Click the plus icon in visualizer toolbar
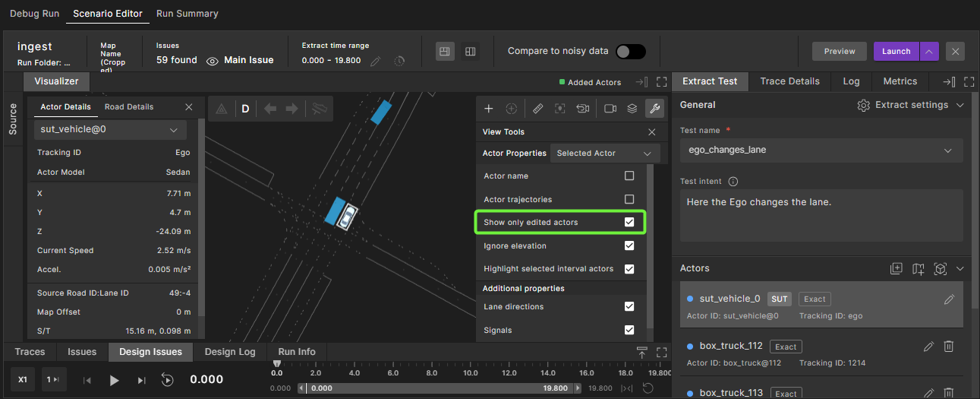980x399 pixels. (489, 109)
